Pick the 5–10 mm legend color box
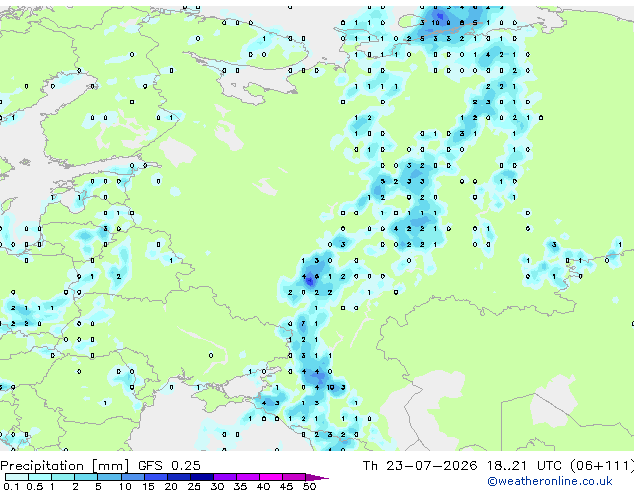Image resolution: width=634 pixels, height=490 pixels. [x=109, y=477]
